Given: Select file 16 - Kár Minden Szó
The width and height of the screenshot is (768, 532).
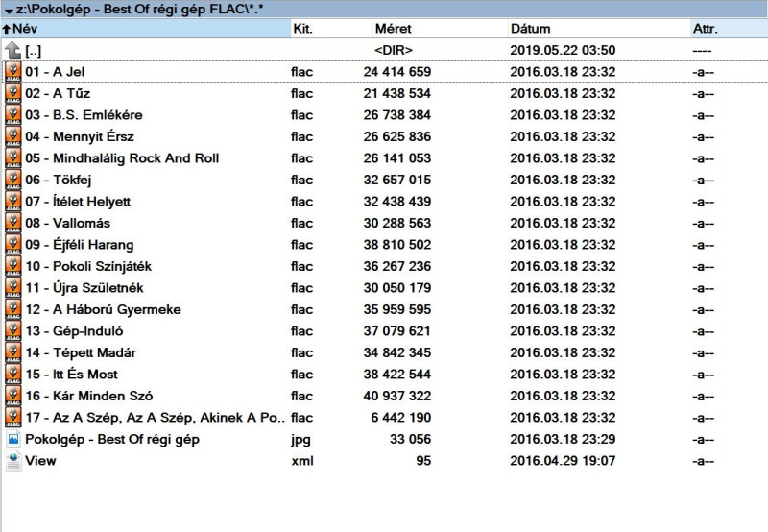Looking at the screenshot, I should tap(89, 396).
